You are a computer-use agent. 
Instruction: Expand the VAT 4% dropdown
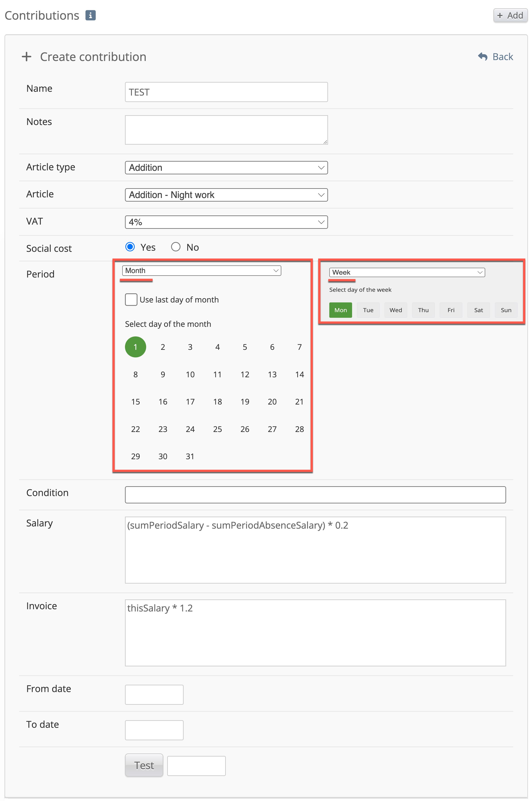pos(226,222)
